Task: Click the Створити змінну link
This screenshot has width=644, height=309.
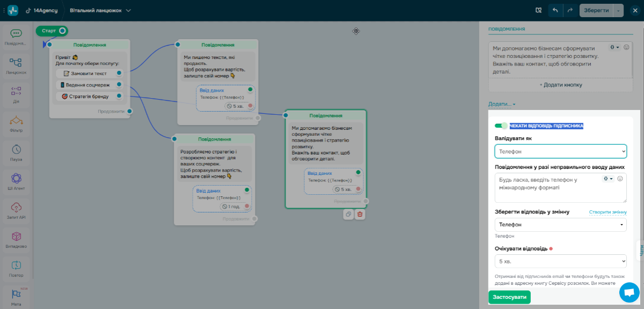Action: pyautogui.click(x=608, y=212)
